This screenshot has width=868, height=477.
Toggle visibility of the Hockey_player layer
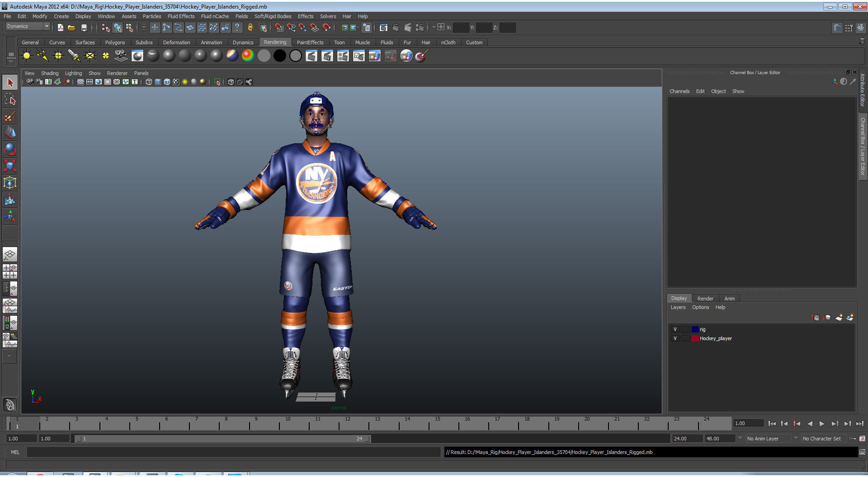675,338
